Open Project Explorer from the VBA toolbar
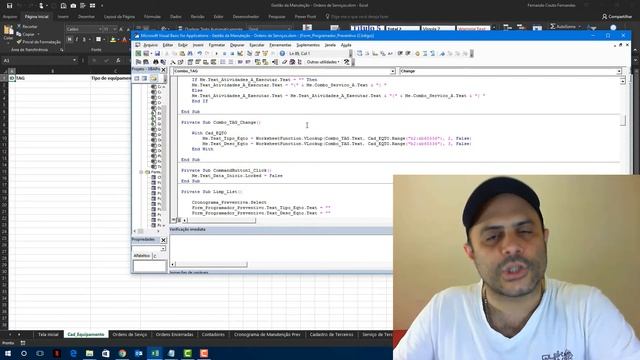The width and height of the screenshot is (640, 360). [x=249, y=53]
